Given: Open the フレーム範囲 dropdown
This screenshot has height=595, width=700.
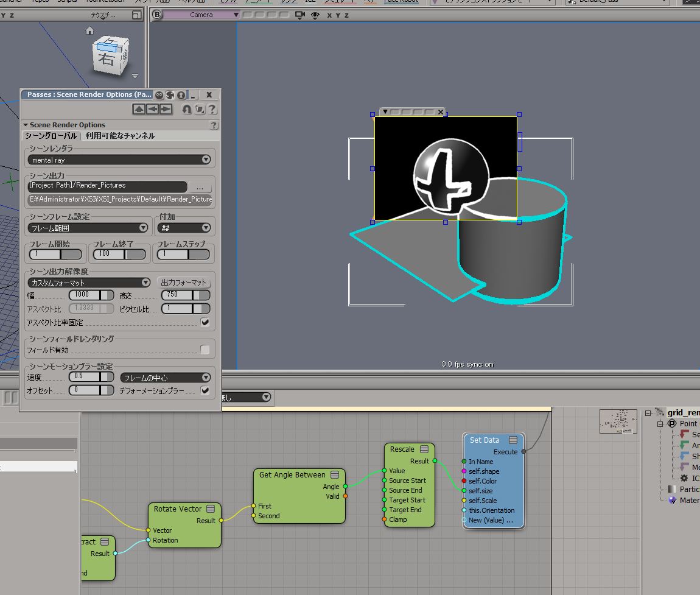Looking at the screenshot, I should (x=88, y=228).
